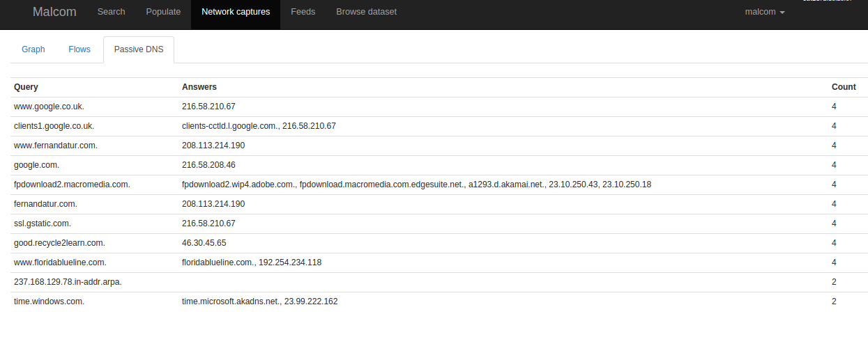This screenshot has height=353, width=868.
Task: Click the count for time.windows.com.
Action: (834, 301)
